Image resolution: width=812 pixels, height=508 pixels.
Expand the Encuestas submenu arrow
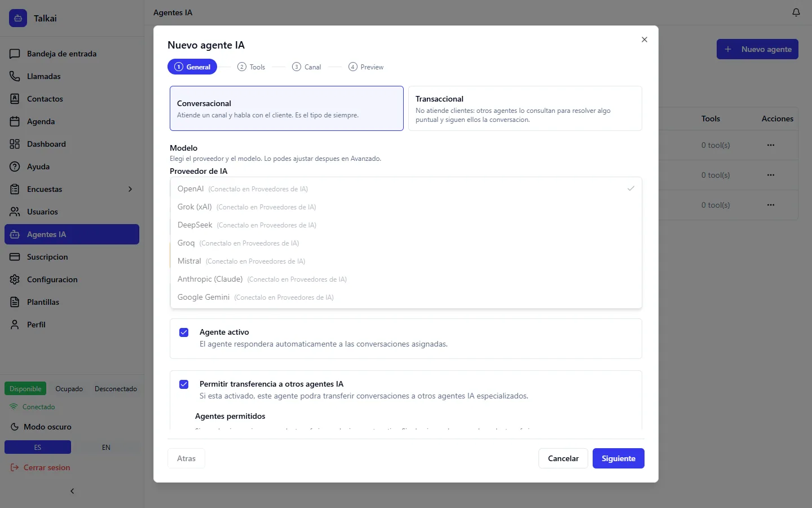pos(130,189)
